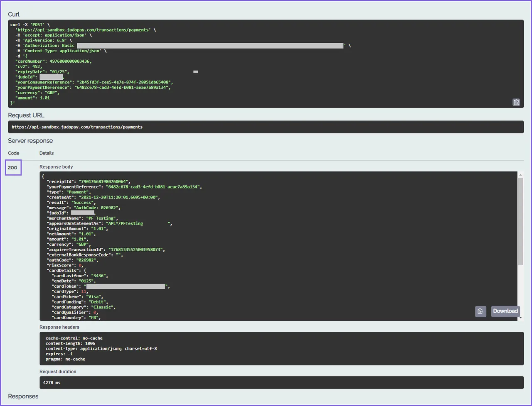Download the response body
This screenshot has height=406, width=532.
click(505, 311)
